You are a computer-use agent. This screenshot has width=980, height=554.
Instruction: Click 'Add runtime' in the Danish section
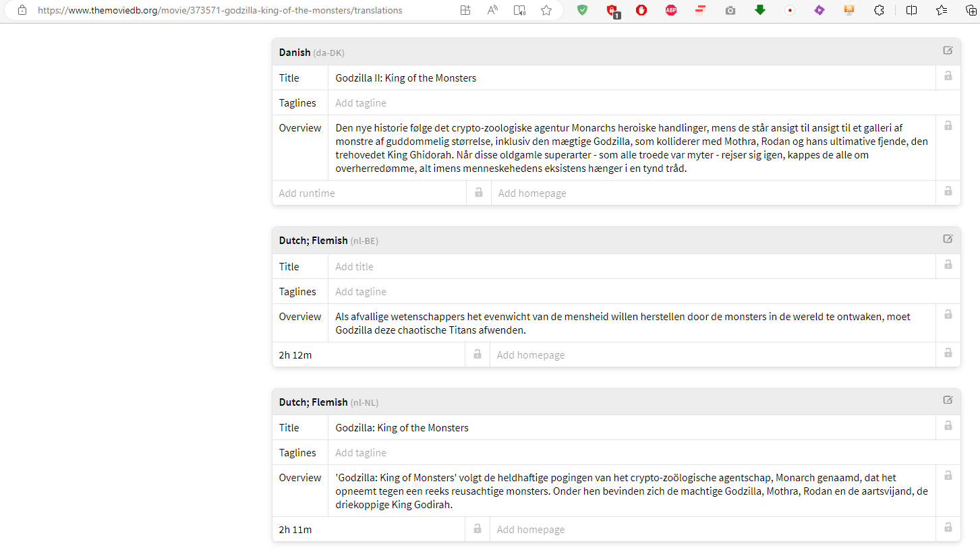[x=307, y=193]
